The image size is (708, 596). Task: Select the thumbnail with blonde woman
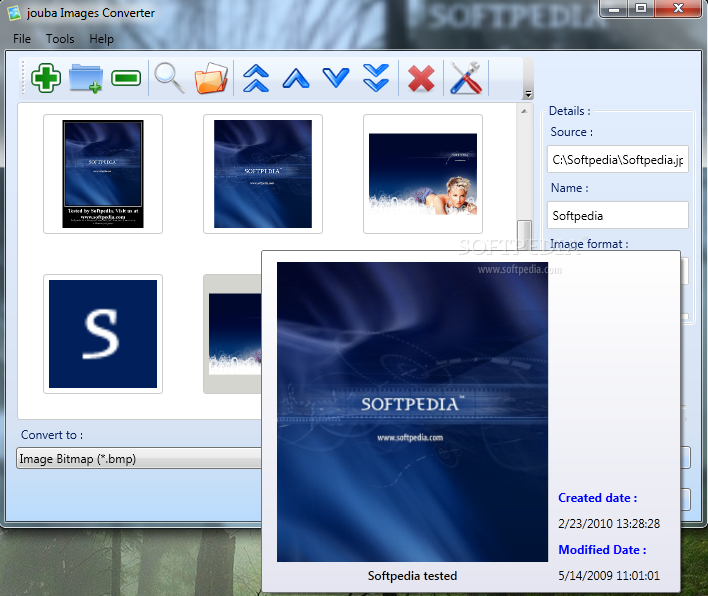pyautogui.click(x=423, y=174)
